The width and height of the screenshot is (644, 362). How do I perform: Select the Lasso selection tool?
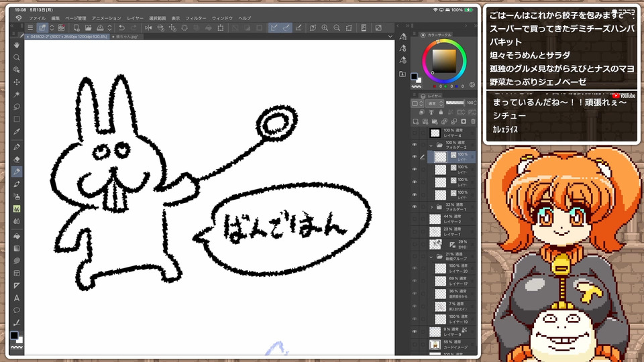pyautogui.click(x=16, y=107)
